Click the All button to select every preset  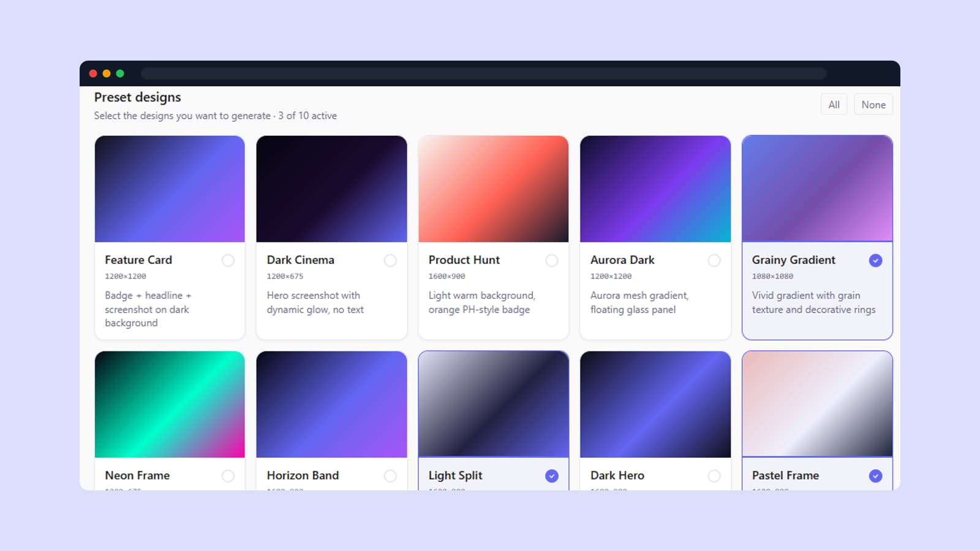(834, 104)
